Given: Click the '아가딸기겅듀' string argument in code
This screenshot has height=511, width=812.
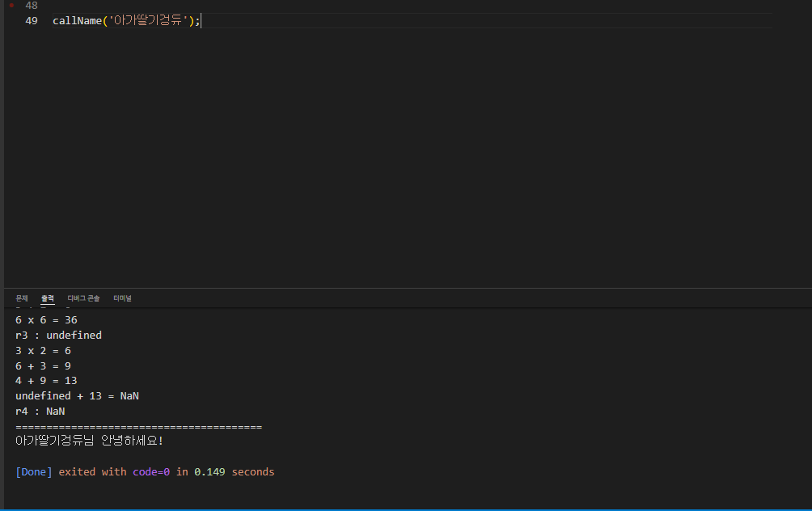Looking at the screenshot, I should coord(148,21).
